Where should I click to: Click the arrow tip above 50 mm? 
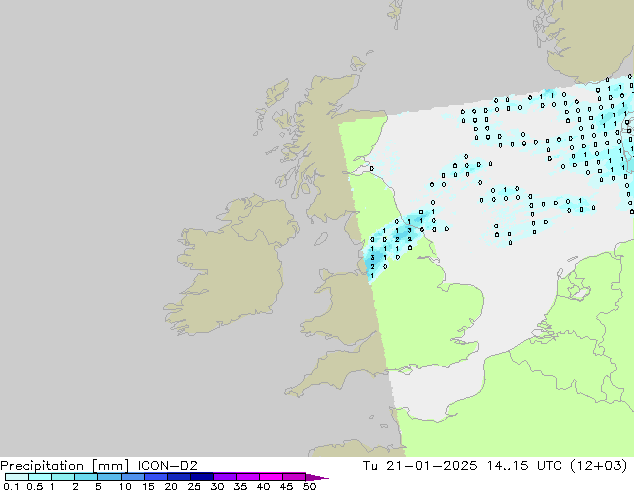pos(317,477)
